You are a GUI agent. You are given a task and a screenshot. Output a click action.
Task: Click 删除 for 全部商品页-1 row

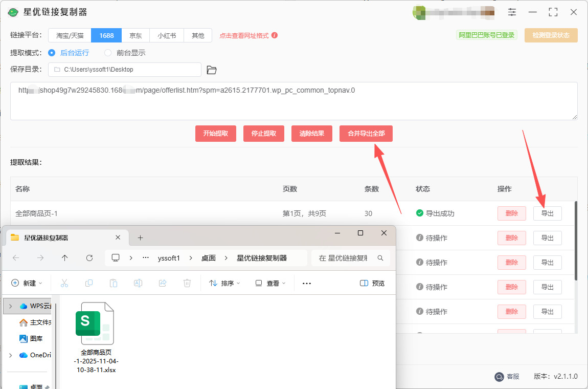coord(511,213)
